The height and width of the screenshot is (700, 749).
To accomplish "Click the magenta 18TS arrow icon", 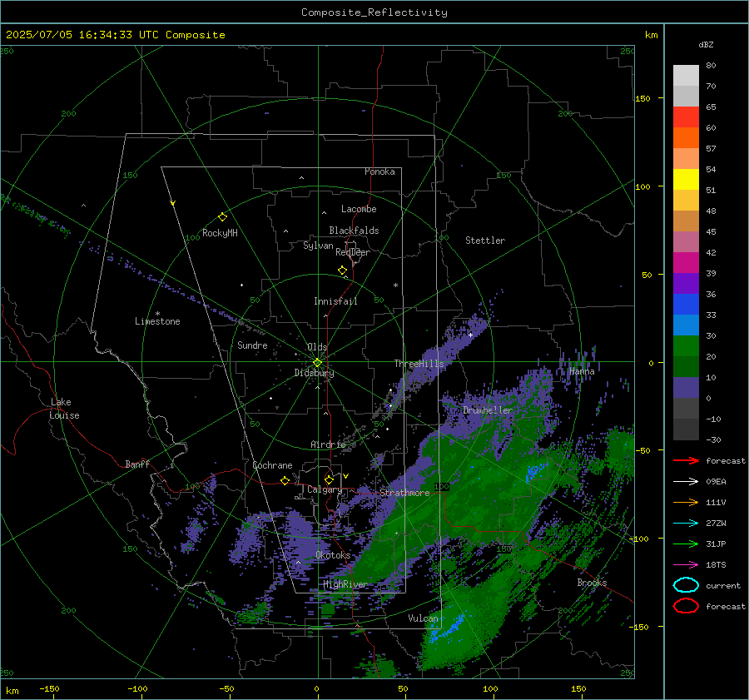I will click(x=686, y=564).
